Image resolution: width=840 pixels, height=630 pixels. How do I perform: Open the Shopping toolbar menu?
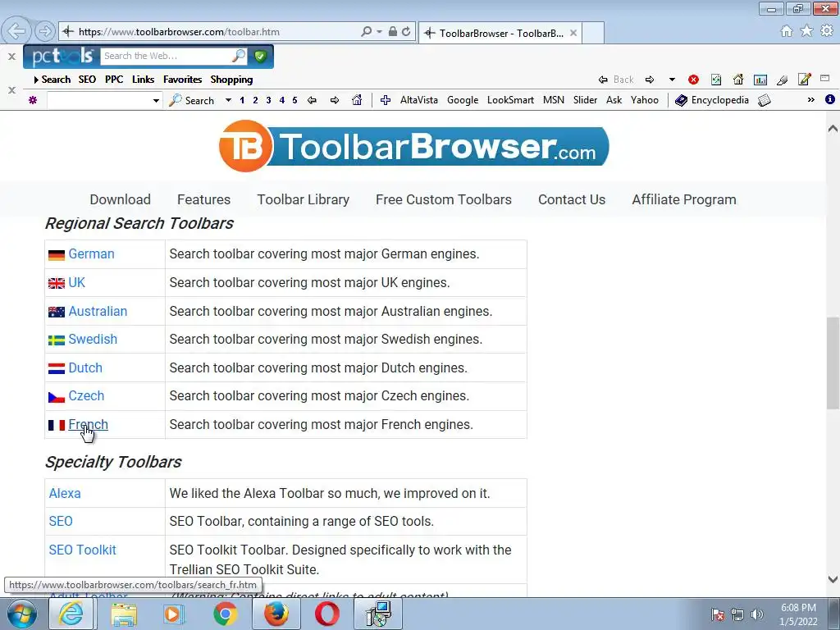click(231, 80)
